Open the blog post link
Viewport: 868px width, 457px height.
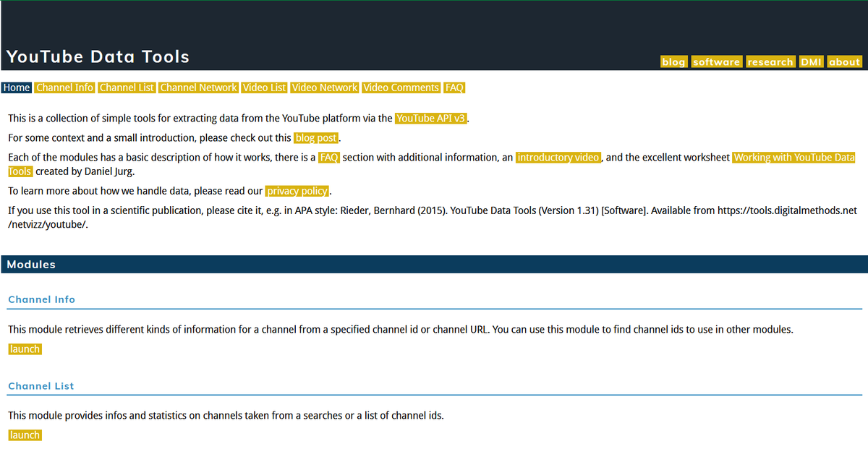coord(316,137)
